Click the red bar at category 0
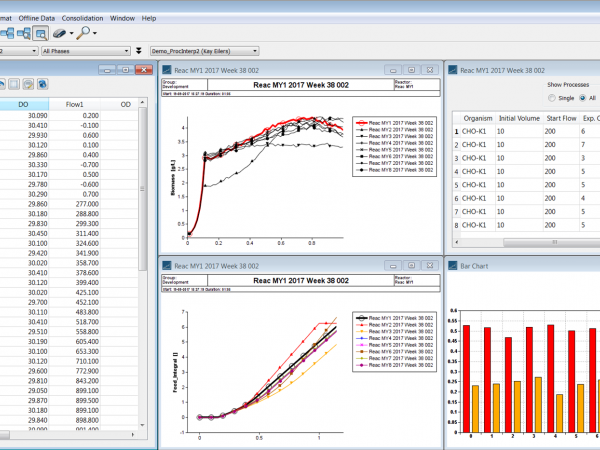 [x=466, y=379]
